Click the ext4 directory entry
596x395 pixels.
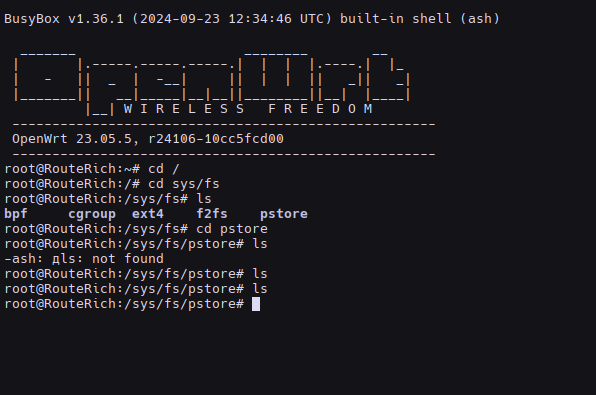[148, 214]
